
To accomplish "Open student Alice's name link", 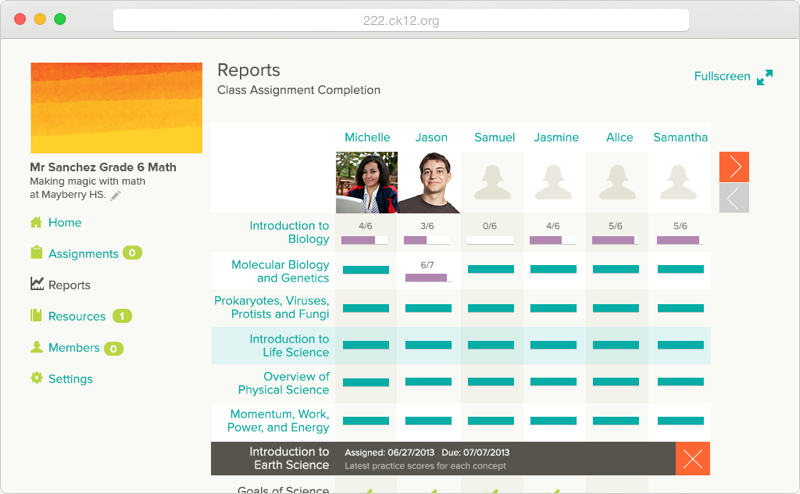I will [619, 137].
